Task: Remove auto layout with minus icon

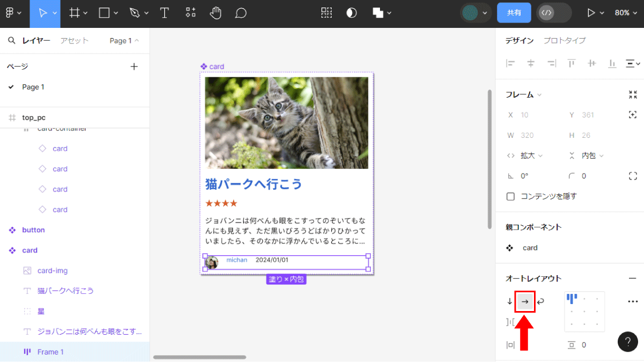Action: coord(633,278)
